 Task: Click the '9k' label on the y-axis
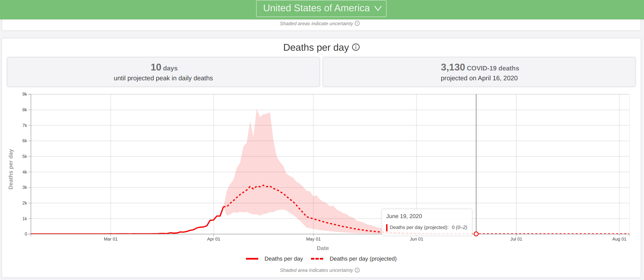24,94
